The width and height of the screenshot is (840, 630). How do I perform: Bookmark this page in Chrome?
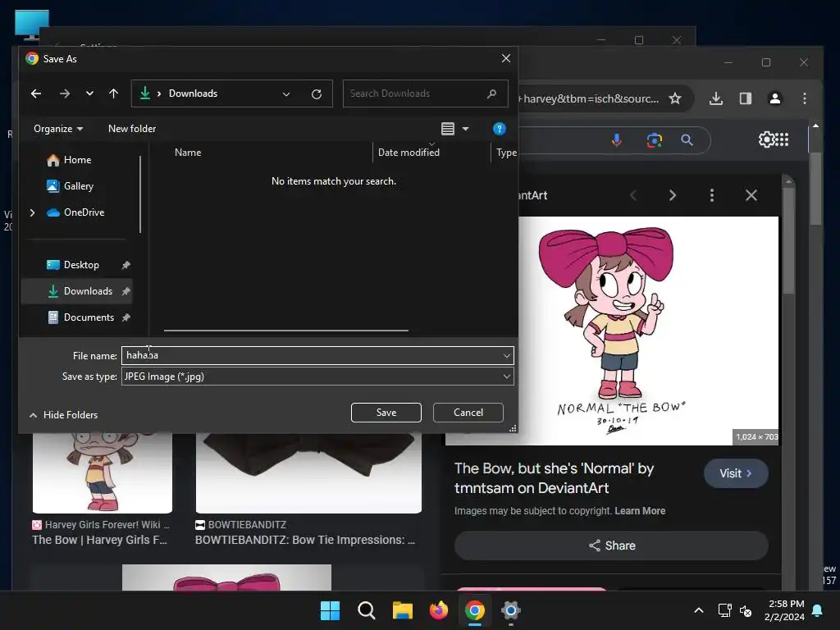[675, 98]
